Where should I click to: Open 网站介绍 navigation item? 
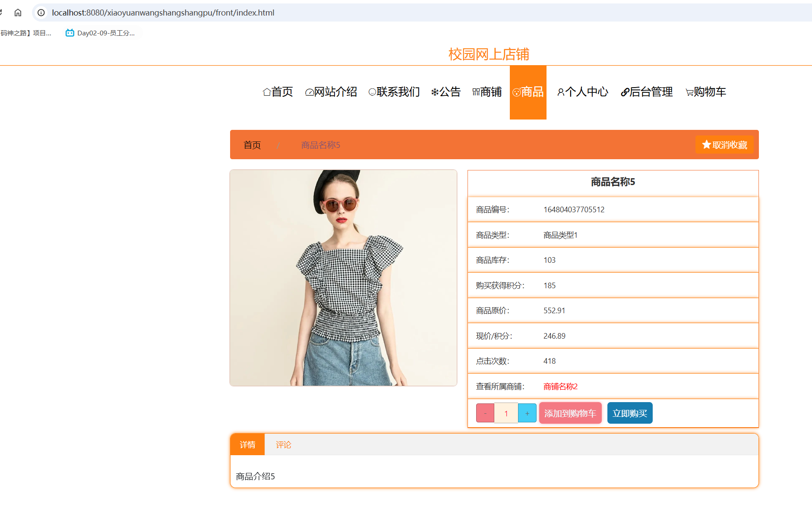pyautogui.click(x=331, y=92)
